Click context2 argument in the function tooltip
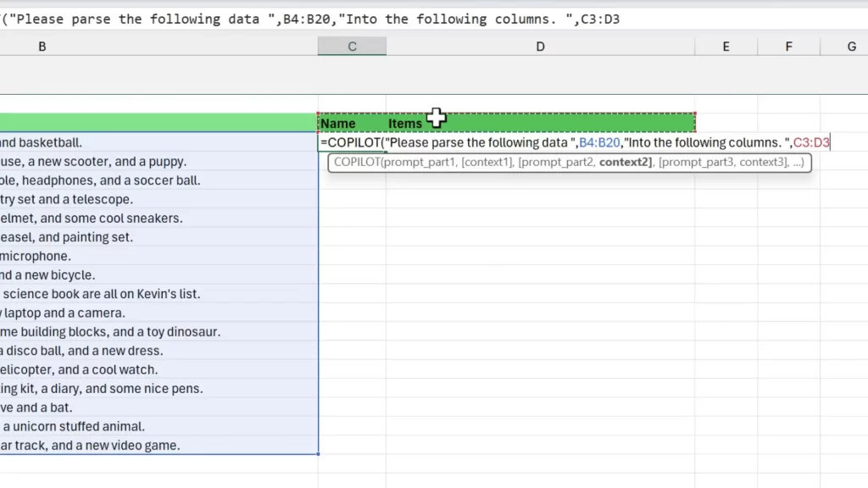Screen dimensions: 868x488 pos(624,162)
